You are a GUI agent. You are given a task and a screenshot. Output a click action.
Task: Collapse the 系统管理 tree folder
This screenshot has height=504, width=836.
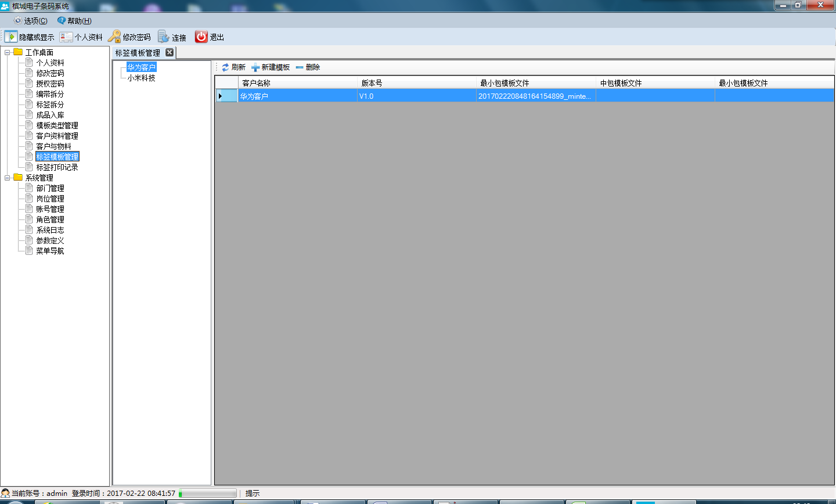point(8,178)
